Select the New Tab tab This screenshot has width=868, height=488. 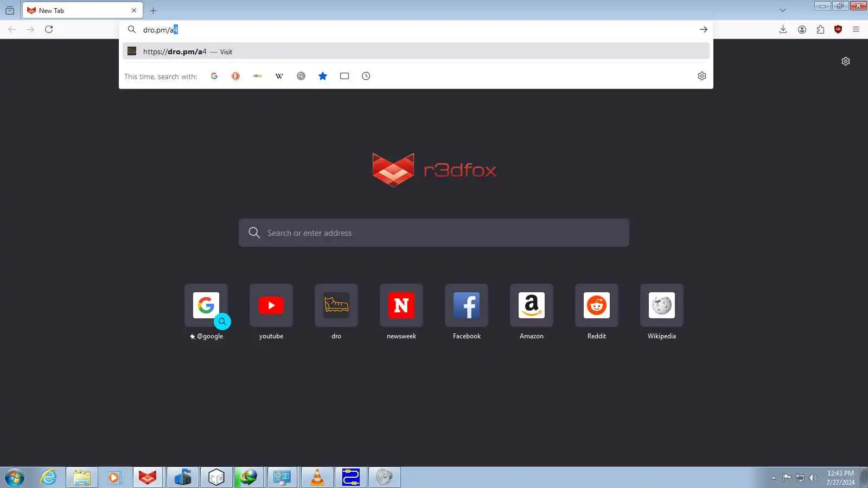click(x=82, y=10)
